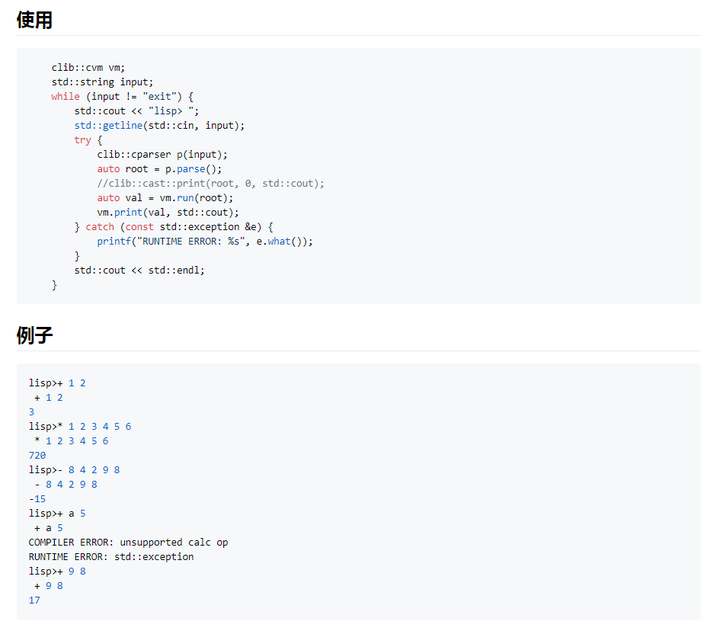This screenshot has height=634, width=720.
Task: Click the 'try {' keyword line
Action: coord(88,140)
